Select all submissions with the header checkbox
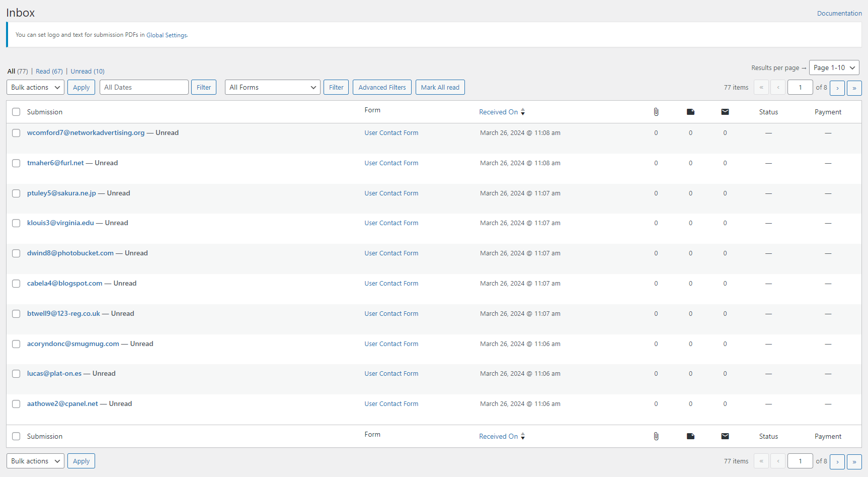Image resolution: width=868 pixels, height=477 pixels. 16,112
